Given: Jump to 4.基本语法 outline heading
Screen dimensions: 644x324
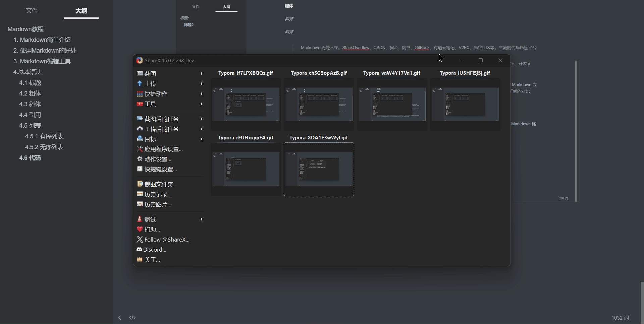Looking at the screenshot, I should point(28,72).
